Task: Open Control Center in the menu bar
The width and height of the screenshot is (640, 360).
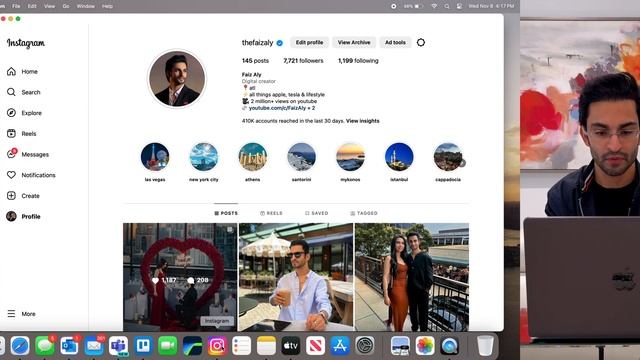Action: pyautogui.click(x=459, y=6)
